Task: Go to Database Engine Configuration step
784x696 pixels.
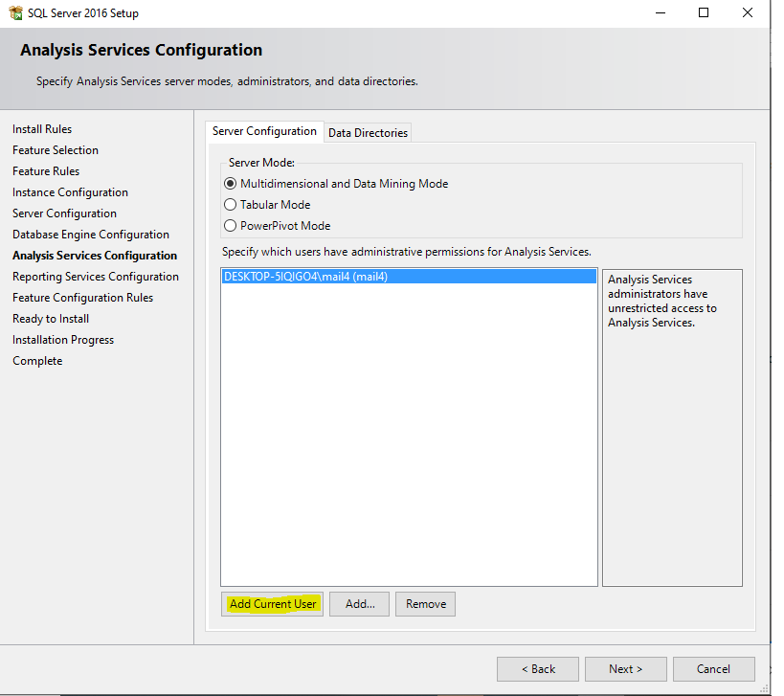Action: click(x=90, y=234)
